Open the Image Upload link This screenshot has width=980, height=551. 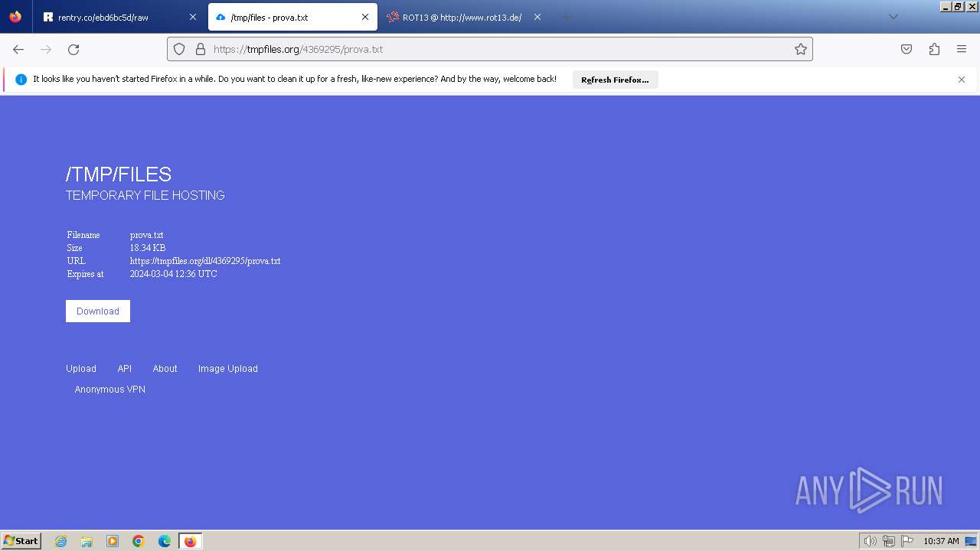(x=228, y=369)
